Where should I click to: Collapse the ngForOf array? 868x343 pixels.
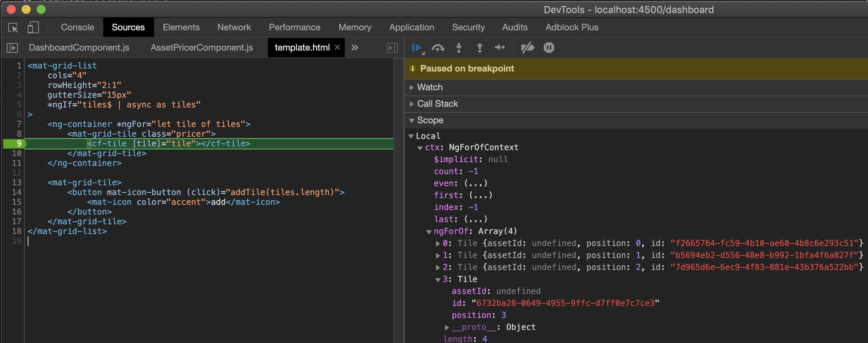tap(429, 231)
